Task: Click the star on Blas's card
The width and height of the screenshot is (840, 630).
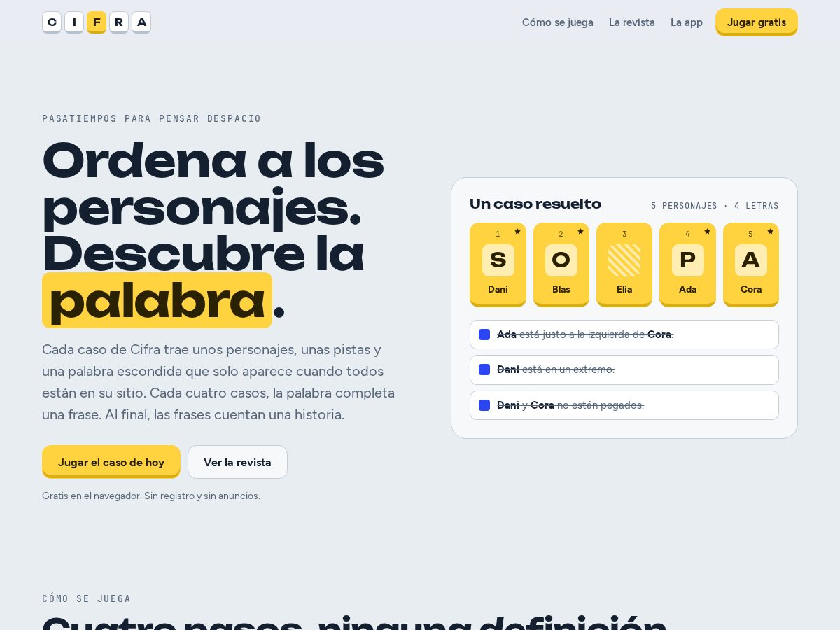Action: [580, 231]
